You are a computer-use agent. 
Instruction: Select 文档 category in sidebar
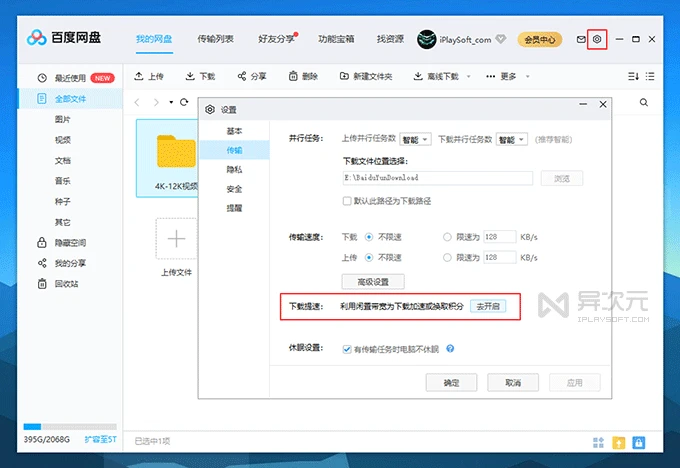[x=62, y=160]
